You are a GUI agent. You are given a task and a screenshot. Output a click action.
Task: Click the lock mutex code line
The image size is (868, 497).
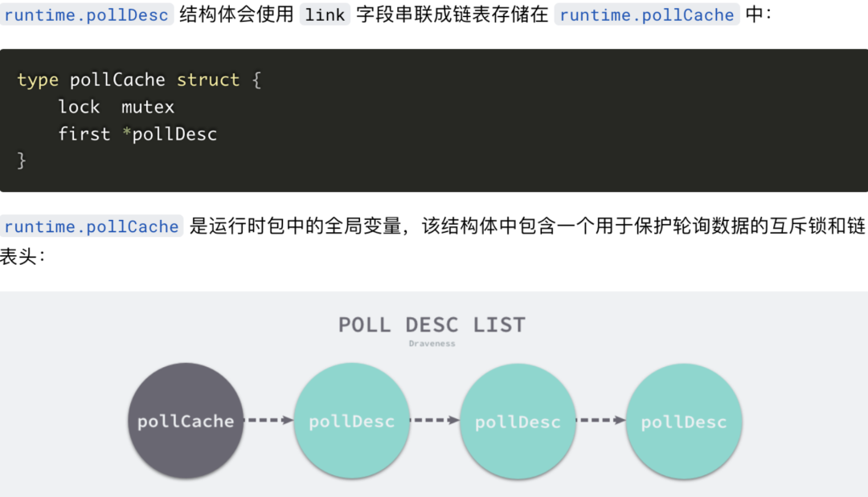click(117, 107)
